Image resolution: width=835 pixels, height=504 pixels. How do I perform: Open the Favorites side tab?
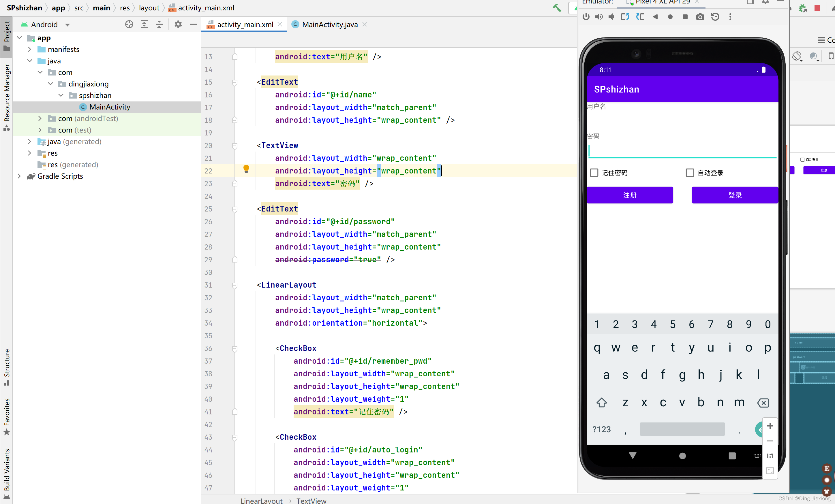tap(6, 416)
